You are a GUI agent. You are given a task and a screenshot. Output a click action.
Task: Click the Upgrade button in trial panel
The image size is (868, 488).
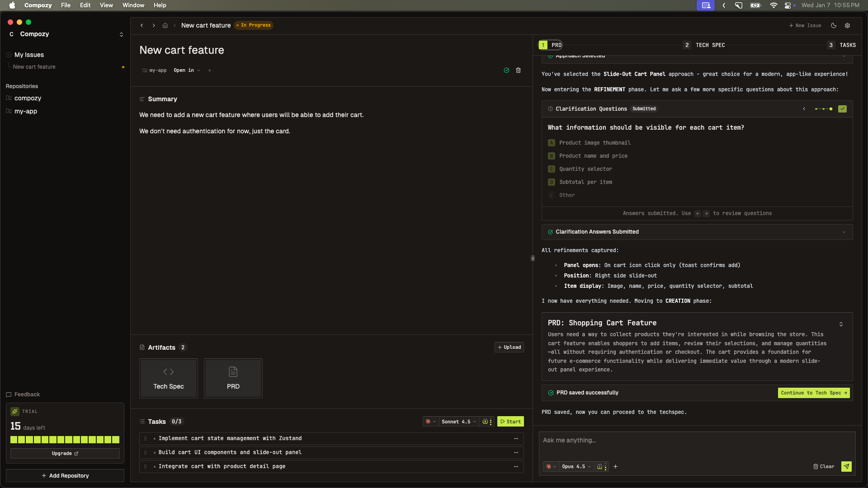pos(65,454)
